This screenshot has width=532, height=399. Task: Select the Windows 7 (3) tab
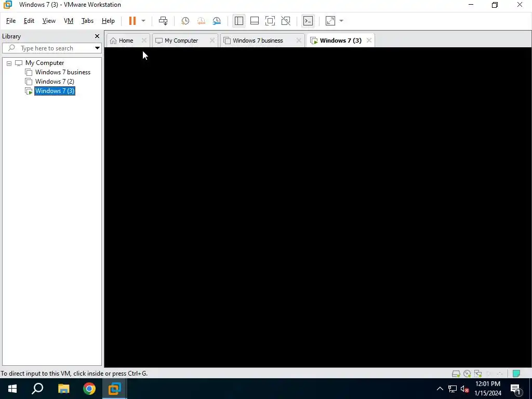341,41
